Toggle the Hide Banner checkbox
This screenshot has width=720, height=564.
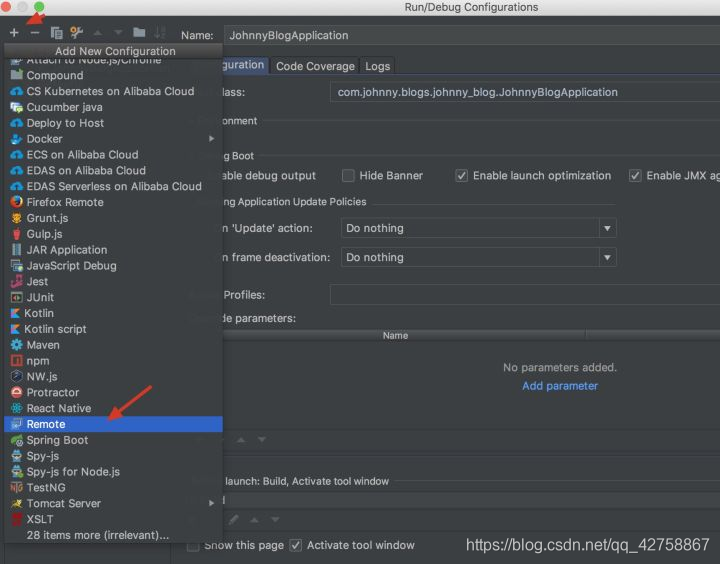coord(348,175)
